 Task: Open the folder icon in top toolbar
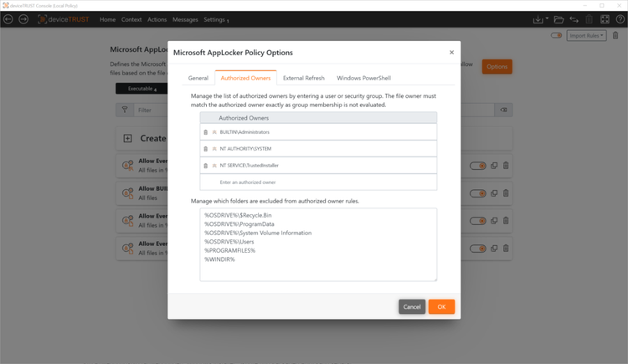559,19
